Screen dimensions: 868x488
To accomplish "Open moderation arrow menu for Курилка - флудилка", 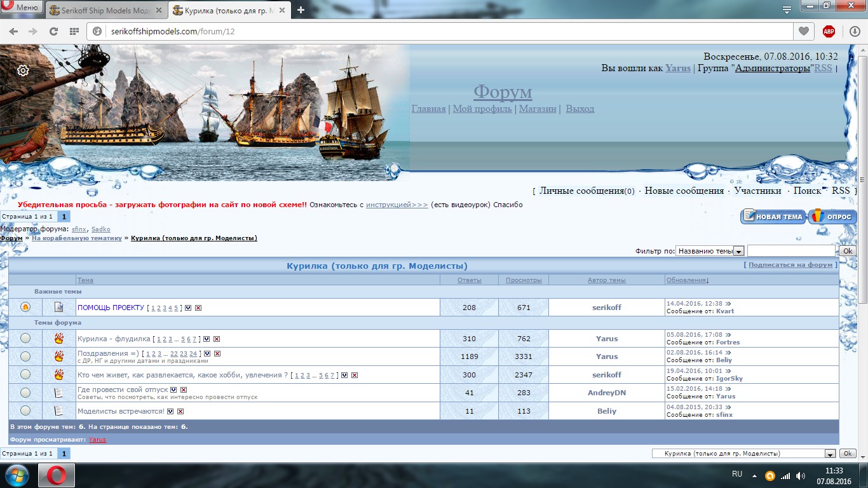I will [x=207, y=339].
